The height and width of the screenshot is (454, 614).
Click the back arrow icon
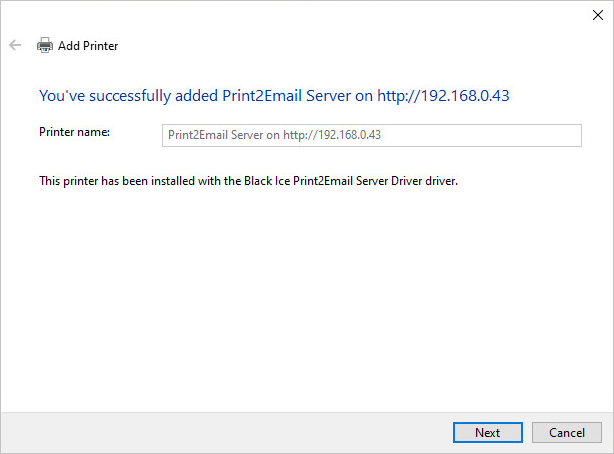[15, 45]
